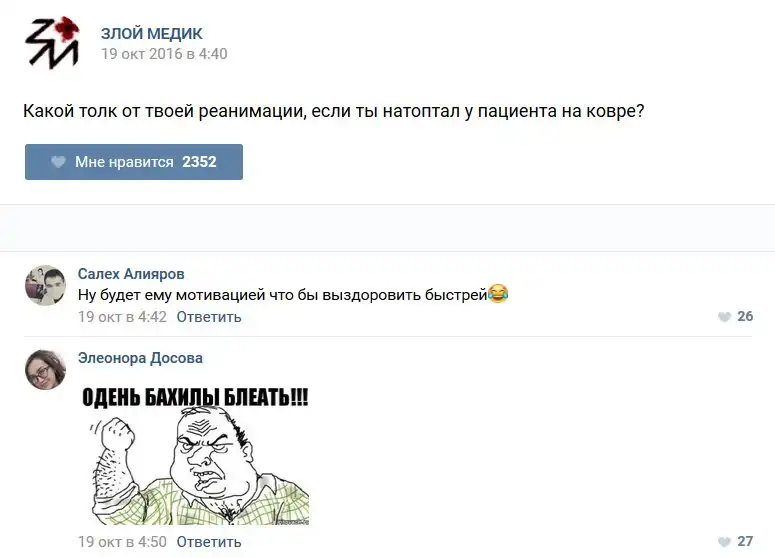The image size is (775, 558).
Task: Click the 26 likes count on Салех's comment
Action: (745, 316)
